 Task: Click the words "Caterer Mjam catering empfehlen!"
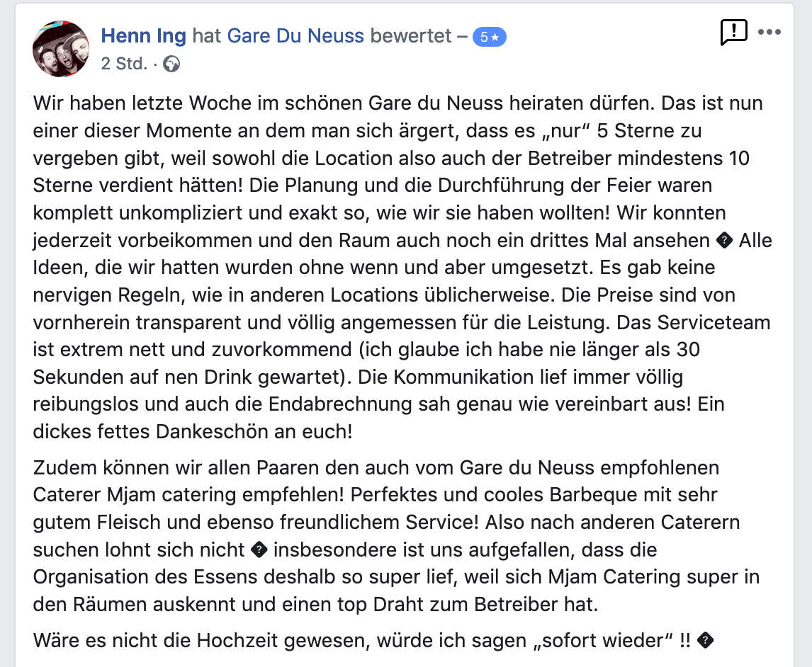[x=188, y=495]
